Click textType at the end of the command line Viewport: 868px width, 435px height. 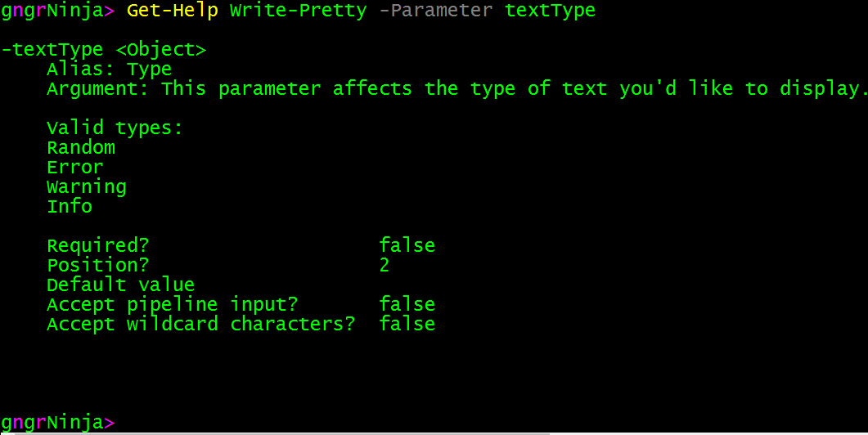pyautogui.click(x=550, y=11)
